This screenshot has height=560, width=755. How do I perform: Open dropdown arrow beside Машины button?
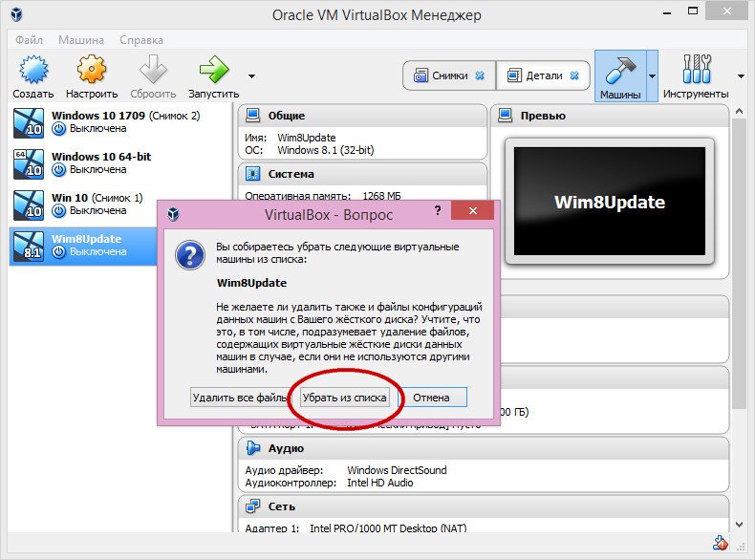pos(652,75)
